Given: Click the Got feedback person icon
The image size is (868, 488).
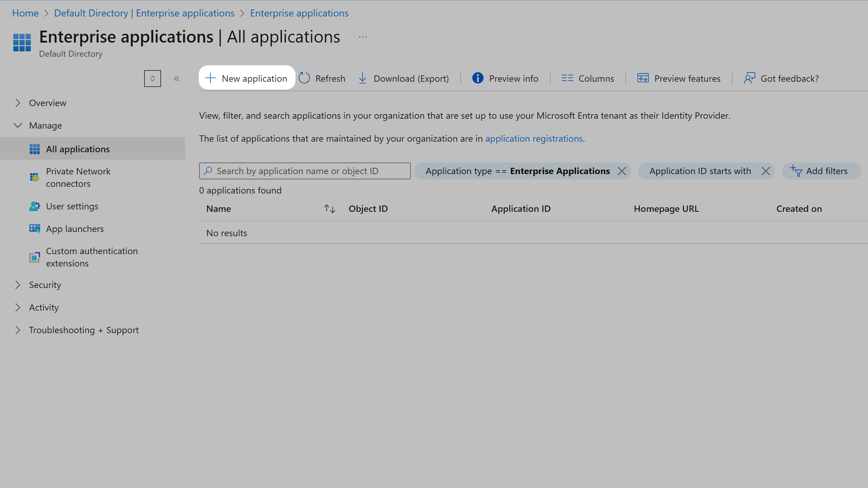Looking at the screenshot, I should pos(749,78).
